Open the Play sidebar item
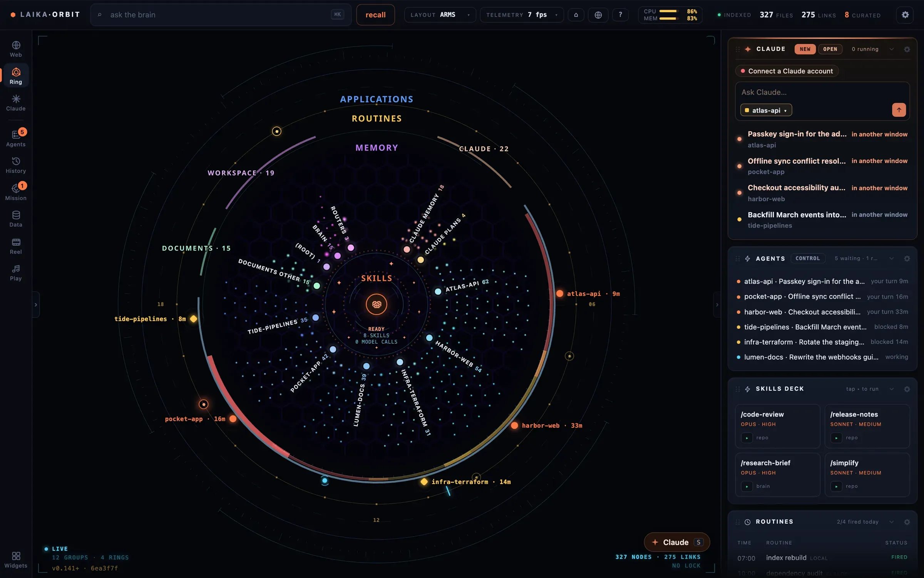 click(x=16, y=273)
